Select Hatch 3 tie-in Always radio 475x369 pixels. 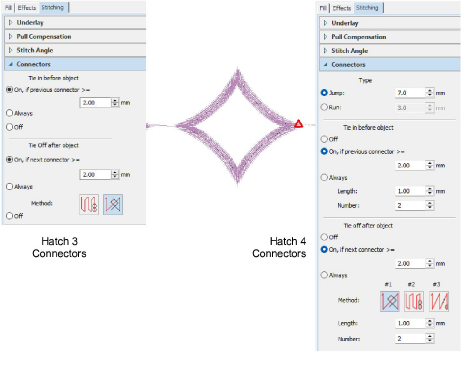10,113
